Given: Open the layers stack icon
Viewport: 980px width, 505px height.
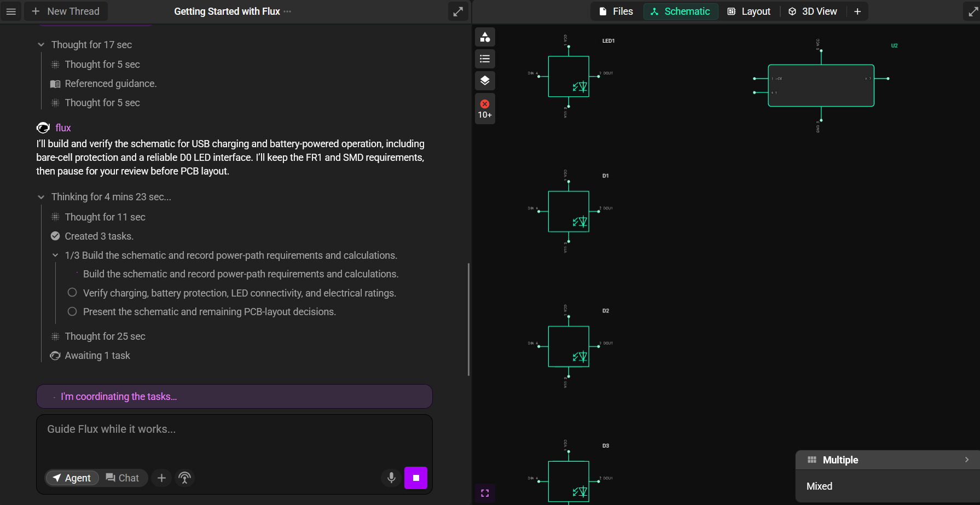Looking at the screenshot, I should pyautogui.click(x=485, y=80).
